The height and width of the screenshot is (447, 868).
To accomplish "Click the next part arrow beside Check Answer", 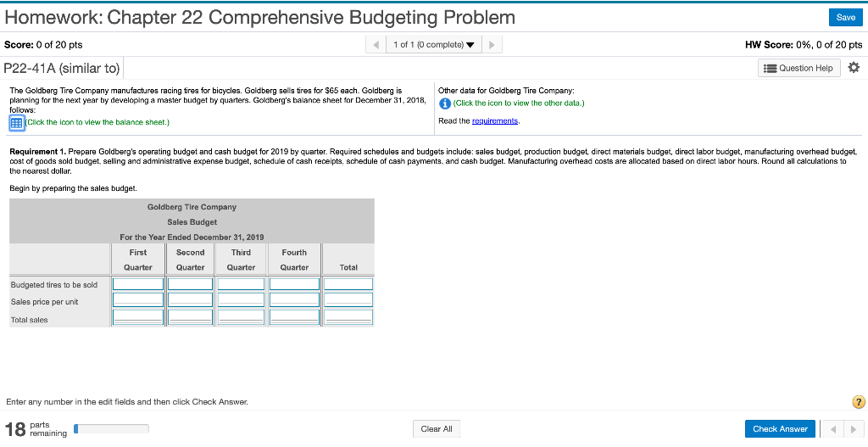I will [853, 428].
